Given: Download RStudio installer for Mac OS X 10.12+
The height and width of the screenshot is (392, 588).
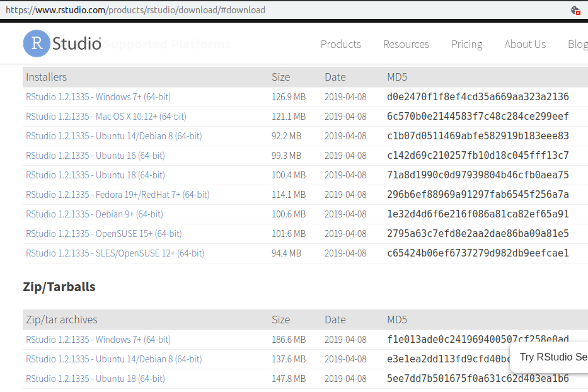Looking at the screenshot, I should tap(106, 117).
